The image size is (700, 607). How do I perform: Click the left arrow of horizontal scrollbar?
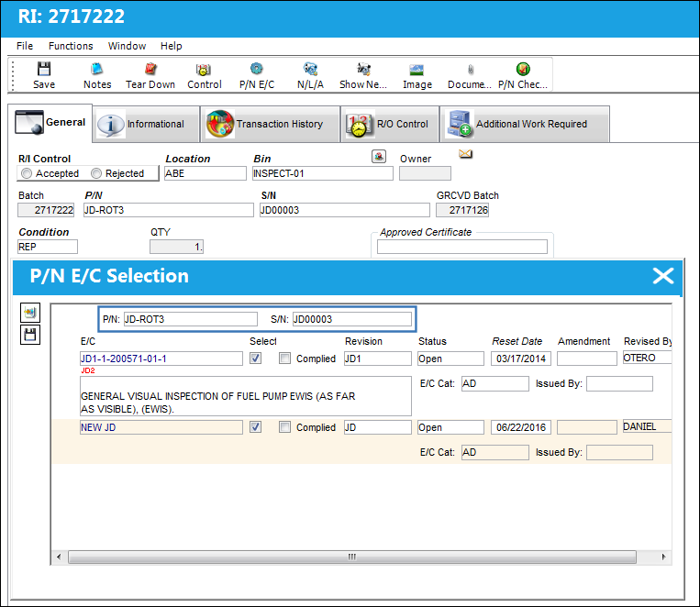pos(59,557)
